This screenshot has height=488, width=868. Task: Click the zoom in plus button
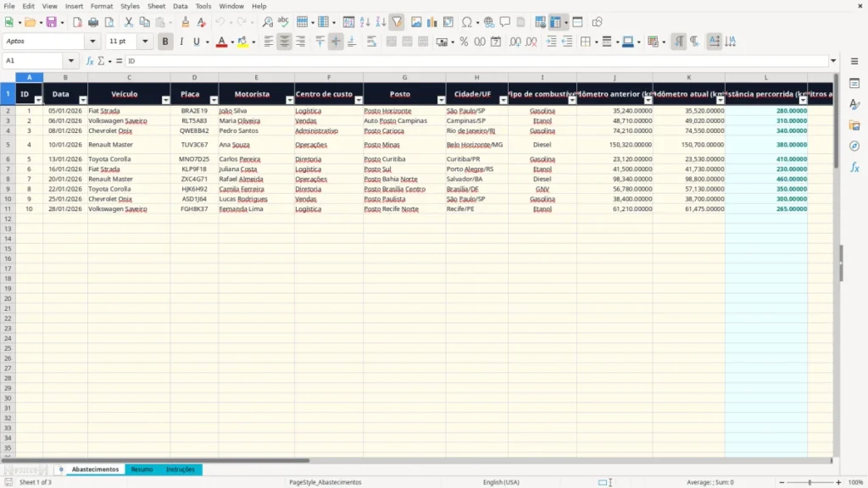click(x=838, y=482)
